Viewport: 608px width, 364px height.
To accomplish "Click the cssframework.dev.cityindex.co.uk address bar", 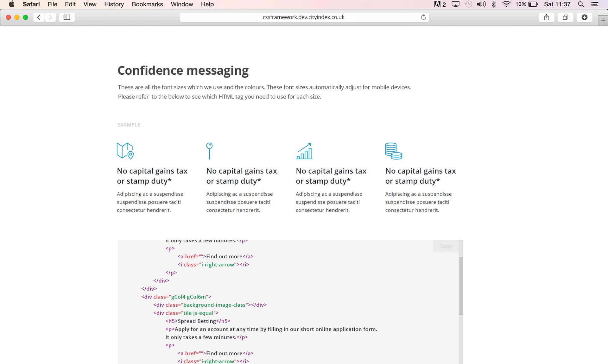I will click(x=303, y=17).
